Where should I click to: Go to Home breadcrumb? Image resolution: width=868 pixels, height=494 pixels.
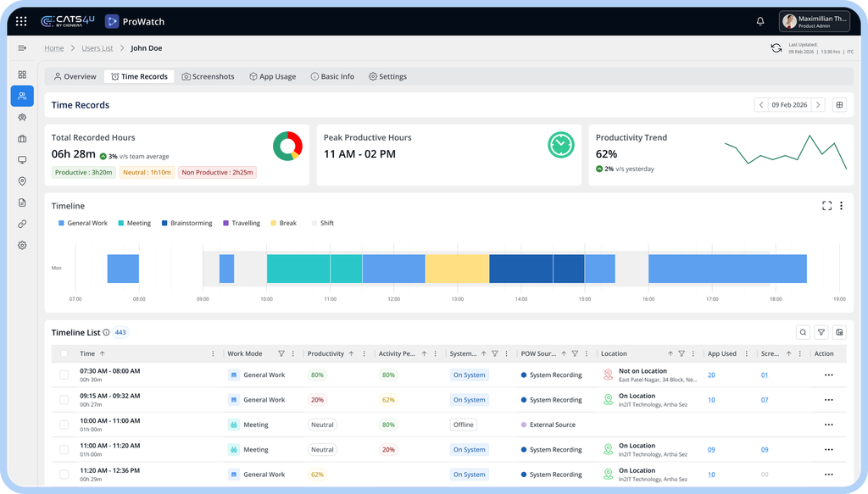53,48
